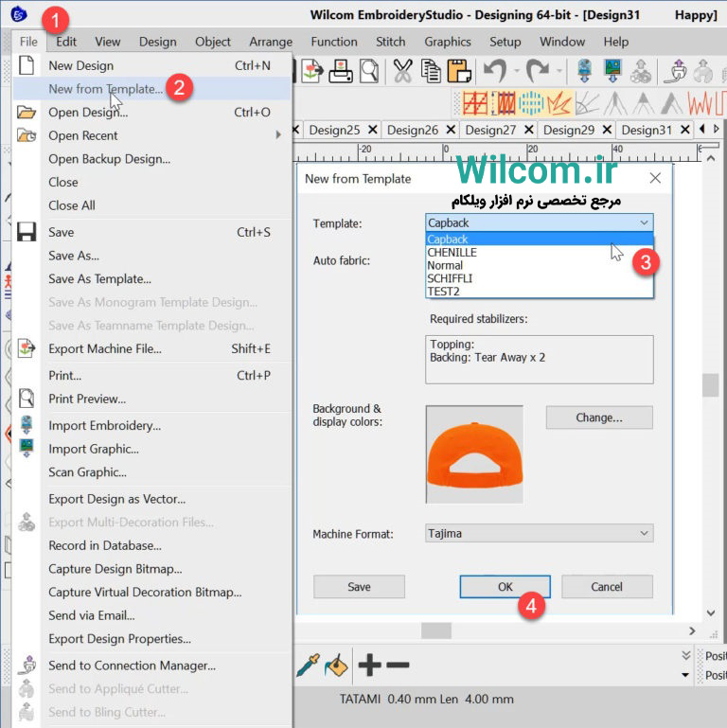Select SCHIFFLI in template list
The width and height of the screenshot is (727, 728).
click(x=540, y=278)
